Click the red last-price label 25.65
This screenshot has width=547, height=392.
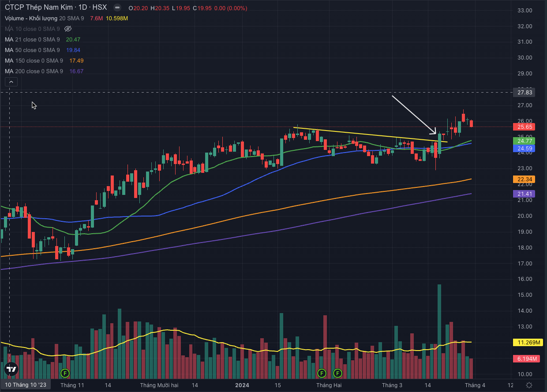pos(525,127)
